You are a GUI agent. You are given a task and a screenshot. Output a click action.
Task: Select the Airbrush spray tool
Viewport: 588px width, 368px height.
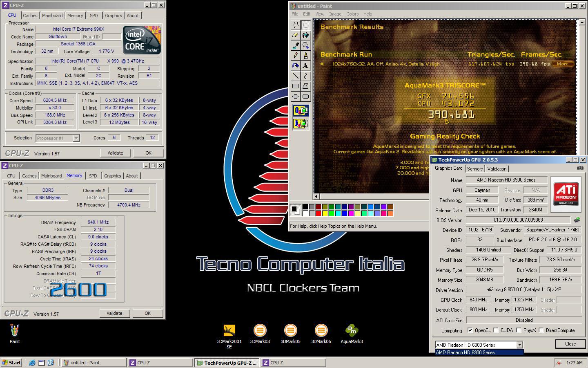295,66
